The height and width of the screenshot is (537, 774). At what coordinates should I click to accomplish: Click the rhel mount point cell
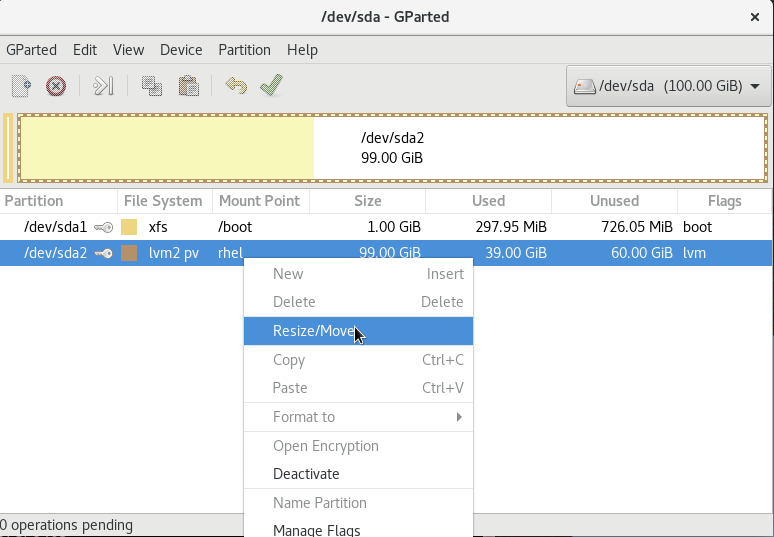pos(230,253)
